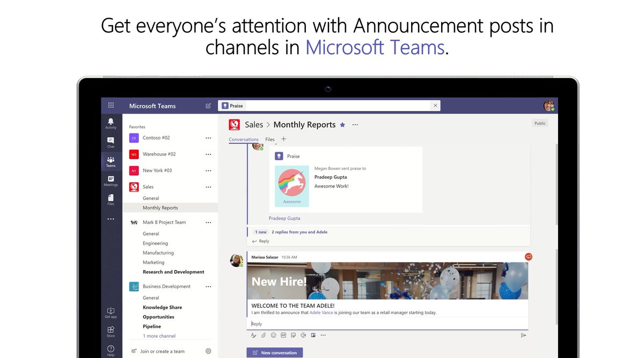Switch to the Files tab
This screenshot has height=358, width=644.
click(x=270, y=139)
